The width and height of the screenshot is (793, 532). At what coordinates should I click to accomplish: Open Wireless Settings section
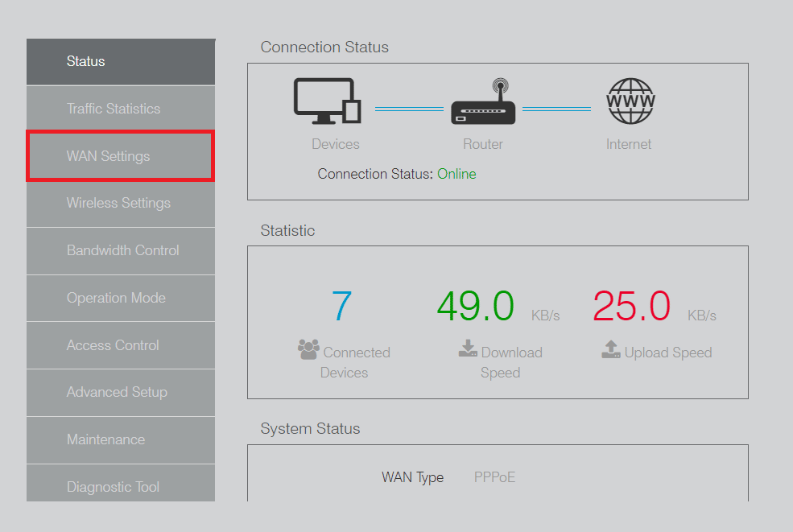coord(121,203)
